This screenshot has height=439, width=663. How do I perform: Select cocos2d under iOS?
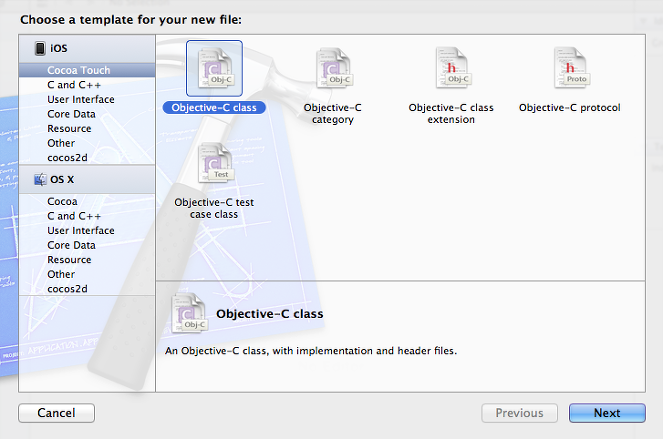[x=87, y=157]
